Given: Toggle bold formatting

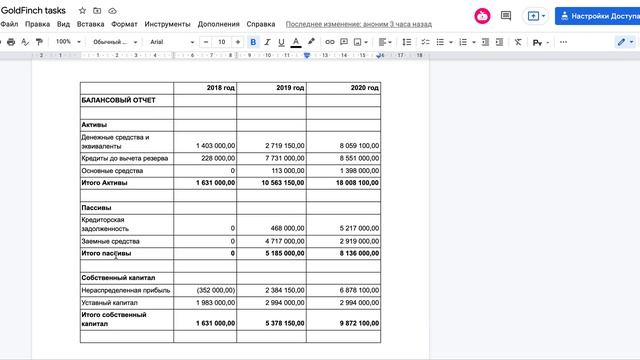Looking at the screenshot, I should (253, 42).
